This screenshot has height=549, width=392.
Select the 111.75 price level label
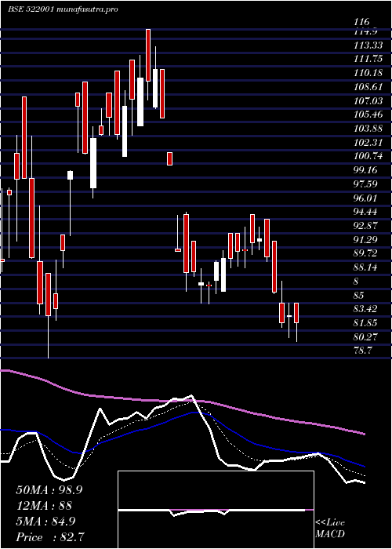(368, 59)
